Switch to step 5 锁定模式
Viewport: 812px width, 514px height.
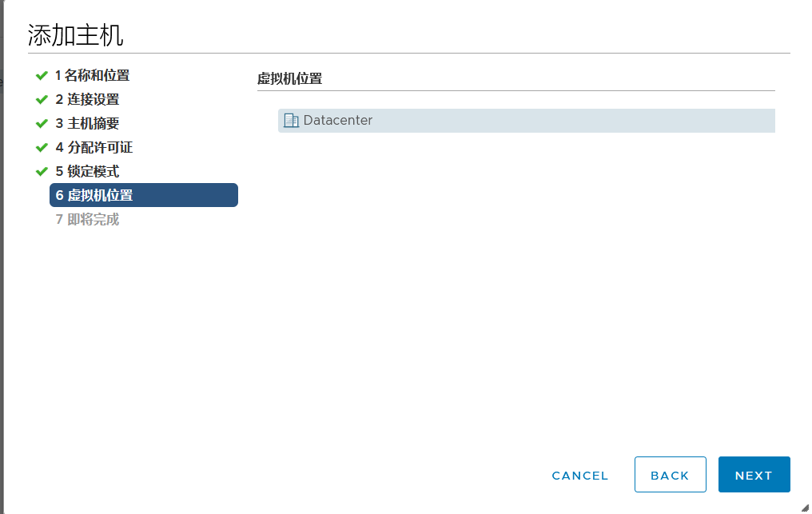tap(87, 172)
